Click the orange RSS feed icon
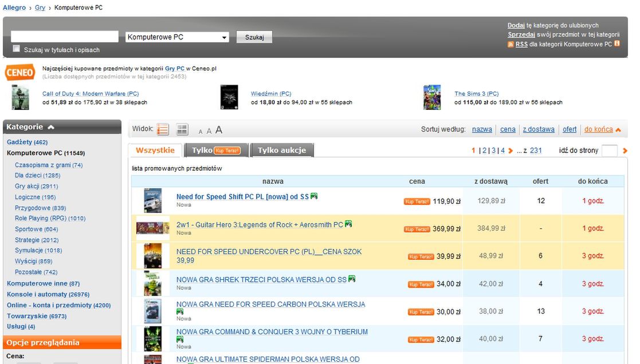 point(511,45)
